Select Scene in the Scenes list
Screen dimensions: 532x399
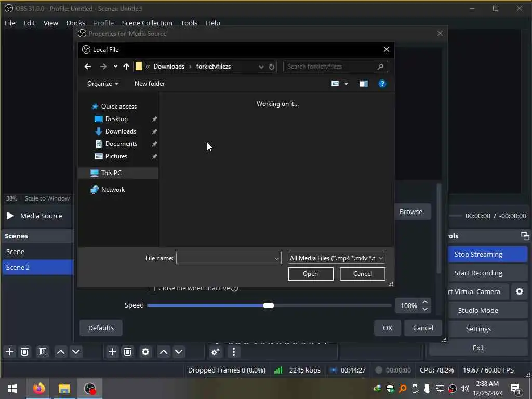click(37, 252)
